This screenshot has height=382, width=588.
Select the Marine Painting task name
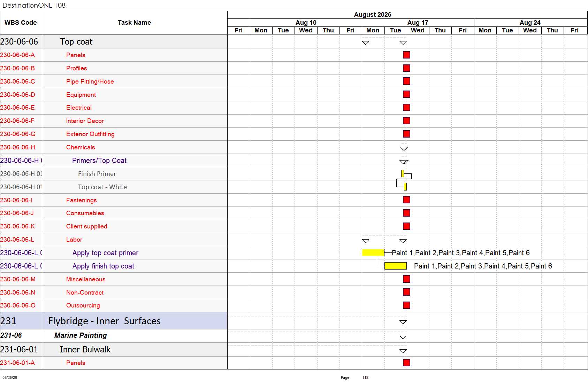(81, 335)
